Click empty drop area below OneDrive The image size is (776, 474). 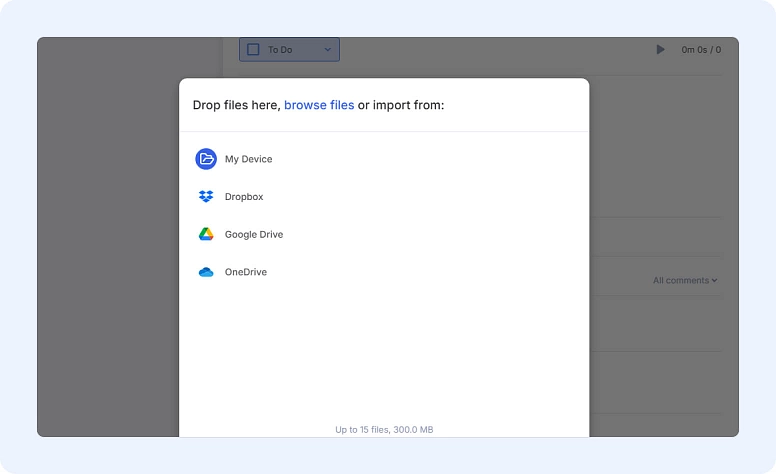[x=384, y=350]
